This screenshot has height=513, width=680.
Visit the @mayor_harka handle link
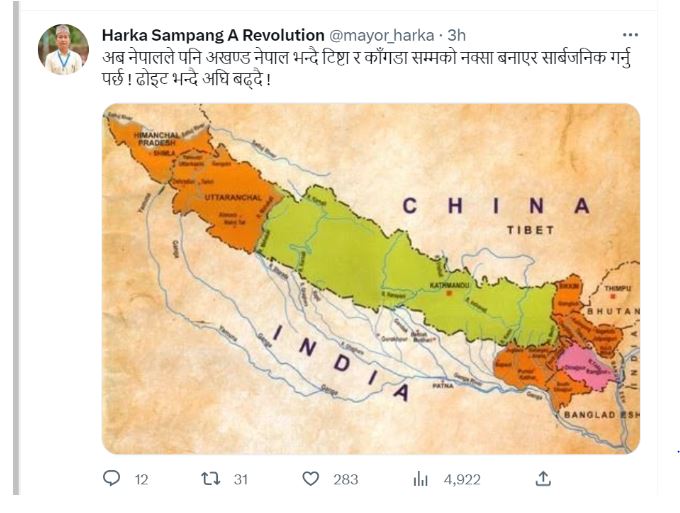coord(381,35)
